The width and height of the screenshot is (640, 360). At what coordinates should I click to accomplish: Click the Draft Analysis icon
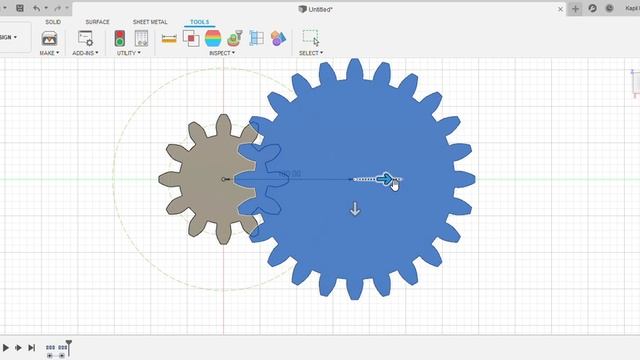click(235, 38)
